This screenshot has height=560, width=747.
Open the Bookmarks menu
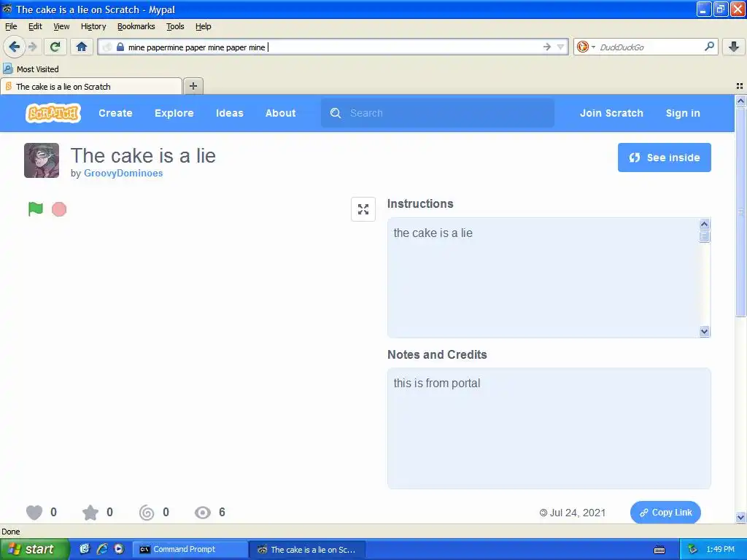(x=136, y=26)
